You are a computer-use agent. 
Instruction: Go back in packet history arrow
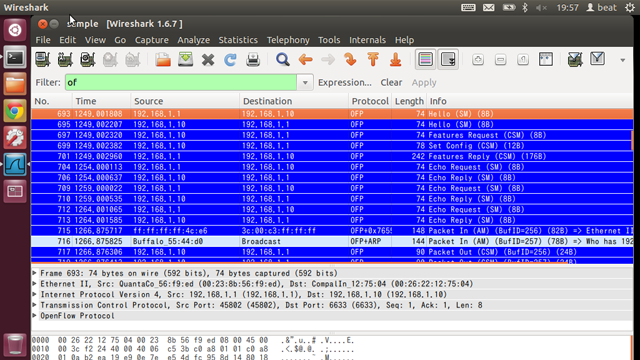pyautogui.click(x=305, y=60)
